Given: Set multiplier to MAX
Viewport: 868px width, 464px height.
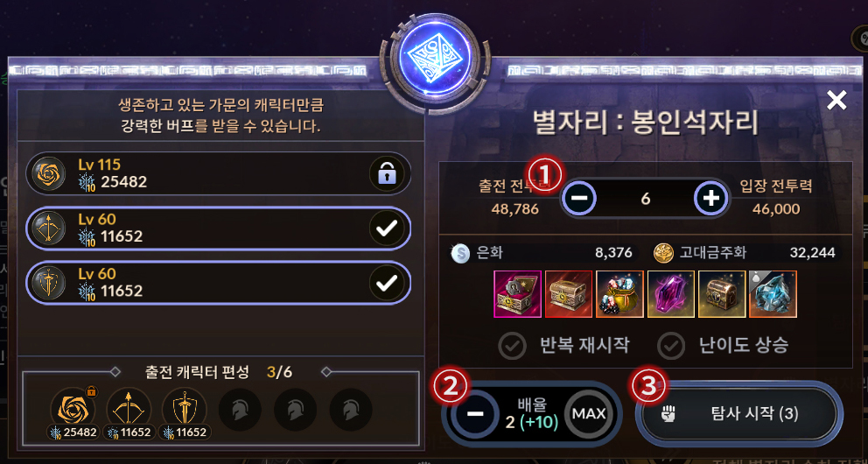Looking at the screenshot, I should tap(589, 413).
